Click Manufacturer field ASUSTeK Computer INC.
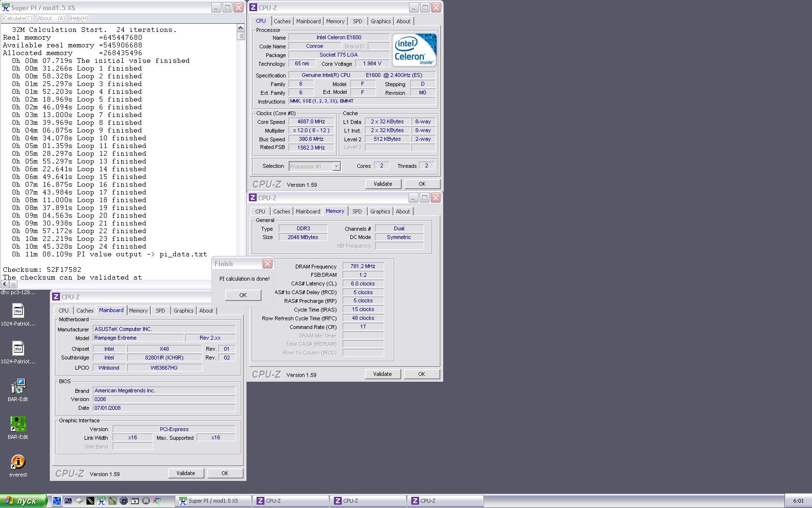 [x=164, y=329]
